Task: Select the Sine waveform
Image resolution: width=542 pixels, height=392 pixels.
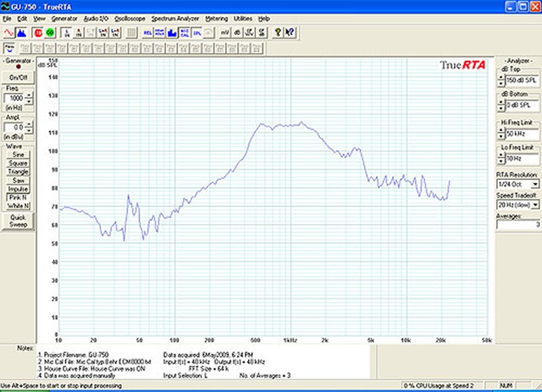Action: (x=18, y=154)
